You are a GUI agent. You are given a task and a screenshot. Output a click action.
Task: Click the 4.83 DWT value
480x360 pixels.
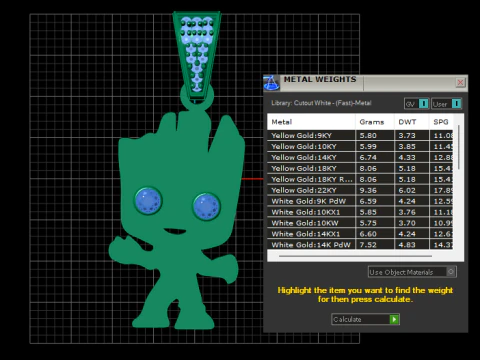407,245
